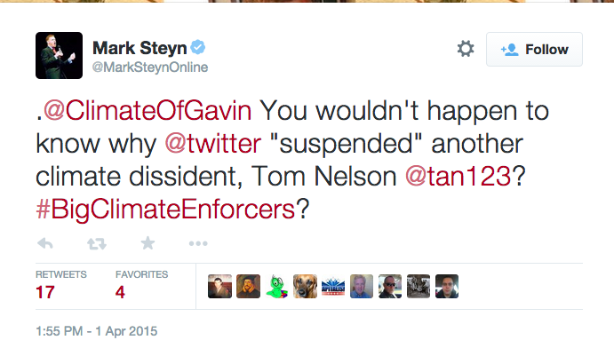Screen dimensions: 614x364
Task: View the 17 retweets list
Action: [60, 286]
